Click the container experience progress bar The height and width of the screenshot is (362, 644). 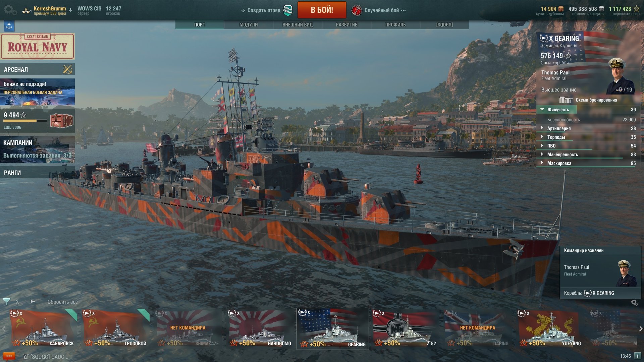tap(25, 121)
